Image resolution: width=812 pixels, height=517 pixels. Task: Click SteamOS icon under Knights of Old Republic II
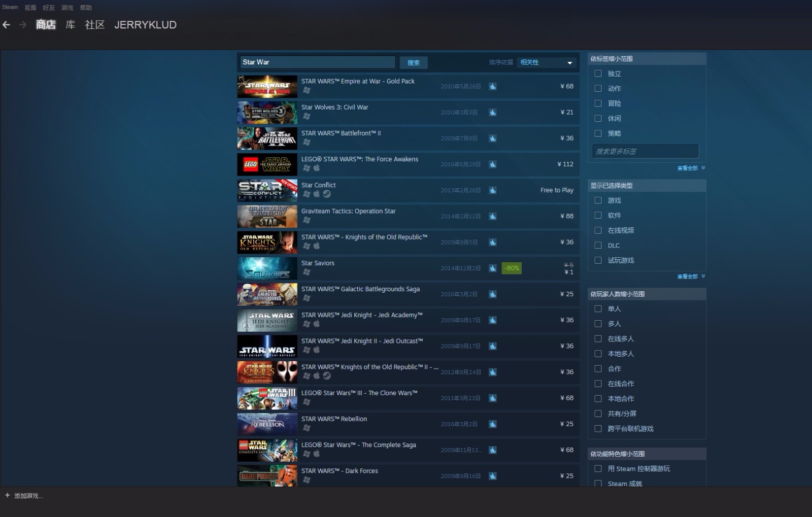(327, 375)
